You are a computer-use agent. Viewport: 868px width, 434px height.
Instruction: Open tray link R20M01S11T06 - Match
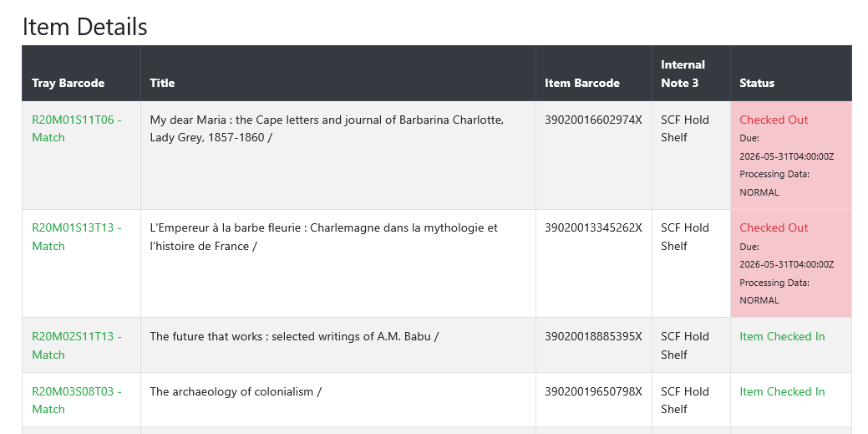(76, 129)
